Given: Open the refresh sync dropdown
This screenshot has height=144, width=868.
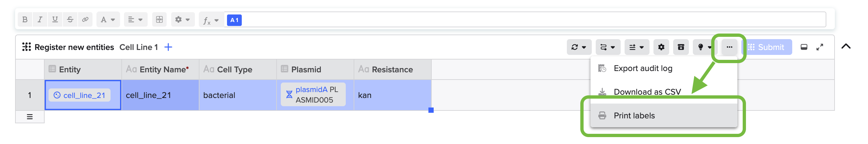Looking at the screenshot, I should click(579, 47).
